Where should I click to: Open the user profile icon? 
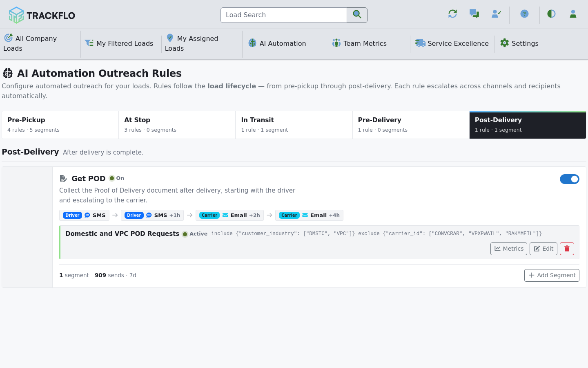(x=573, y=14)
